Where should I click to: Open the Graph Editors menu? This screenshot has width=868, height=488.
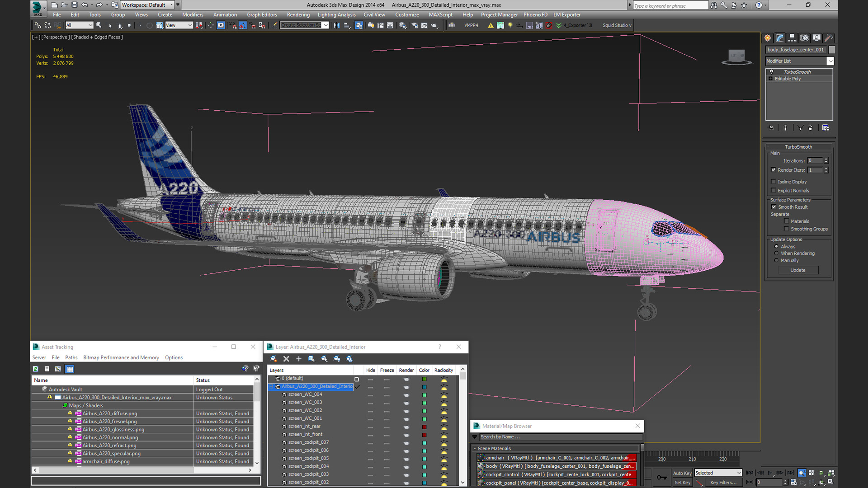pos(262,15)
